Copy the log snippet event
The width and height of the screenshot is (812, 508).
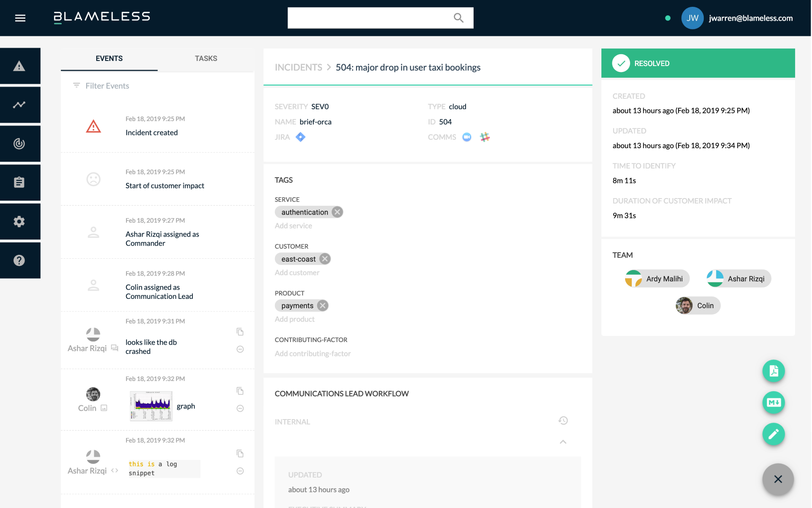240,454
